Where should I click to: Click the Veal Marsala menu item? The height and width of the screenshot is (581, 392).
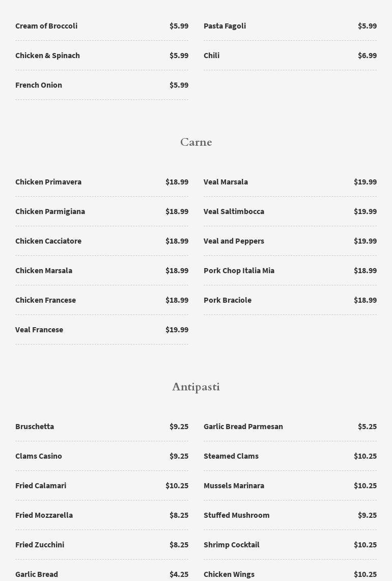[x=226, y=182]
